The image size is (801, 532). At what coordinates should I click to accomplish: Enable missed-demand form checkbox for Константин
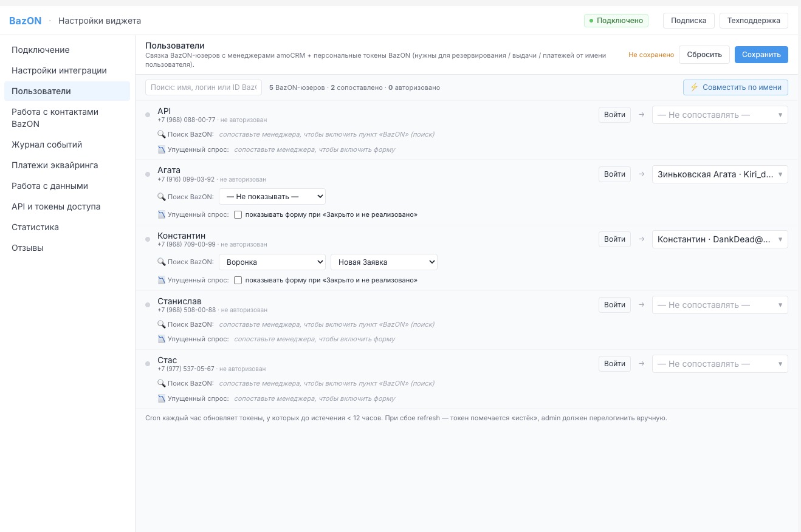pyautogui.click(x=238, y=280)
